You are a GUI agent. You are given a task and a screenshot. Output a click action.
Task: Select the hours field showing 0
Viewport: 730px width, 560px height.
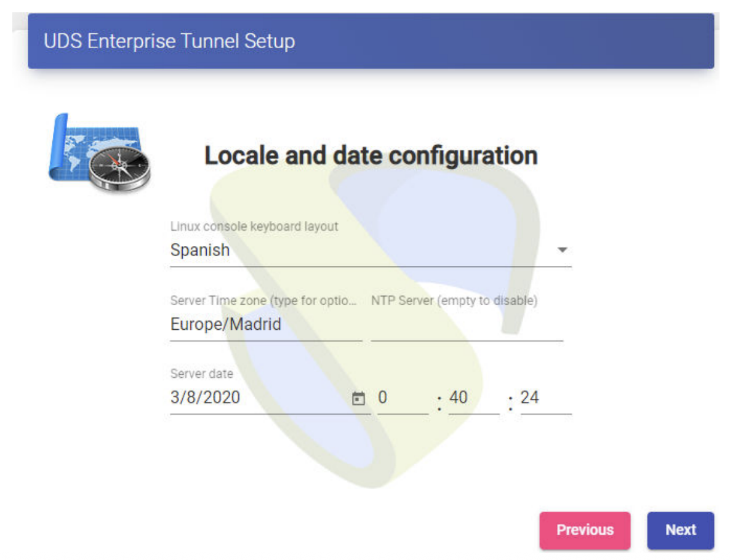[402, 398]
